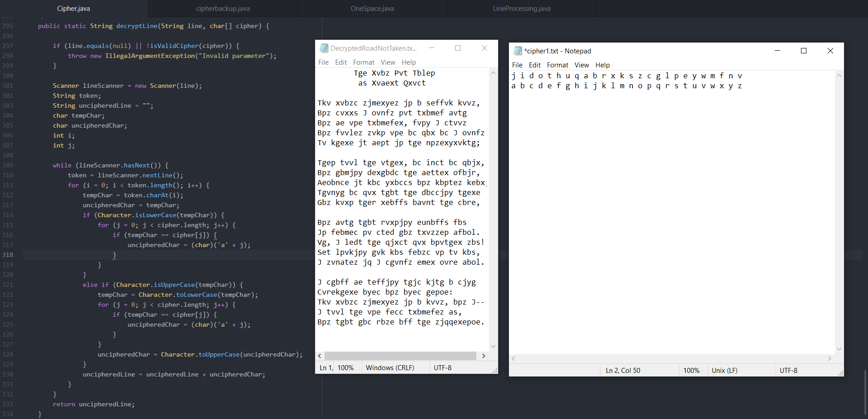Click 'Ln 2, Col 50' status bar entry

tap(623, 371)
